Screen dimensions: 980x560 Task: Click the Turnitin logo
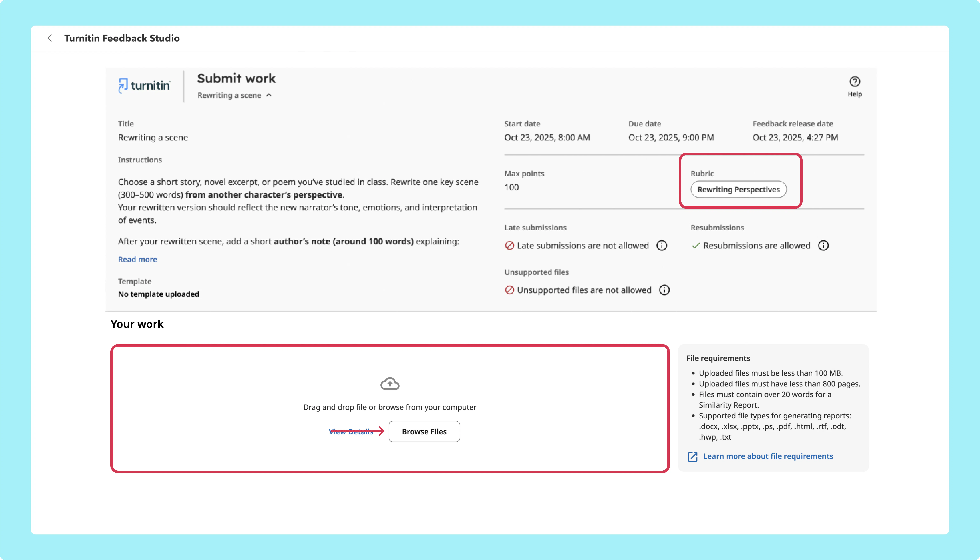pyautogui.click(x=144, y=85)
